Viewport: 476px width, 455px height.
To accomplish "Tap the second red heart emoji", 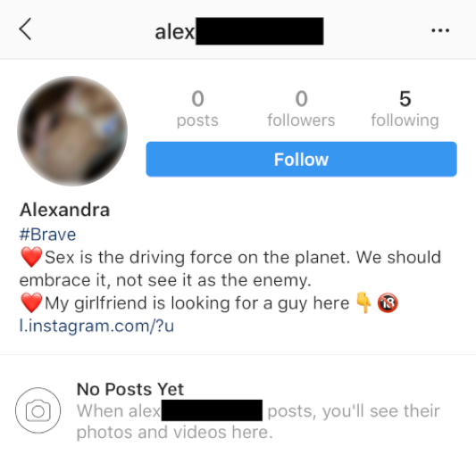I will pos(31,302).
